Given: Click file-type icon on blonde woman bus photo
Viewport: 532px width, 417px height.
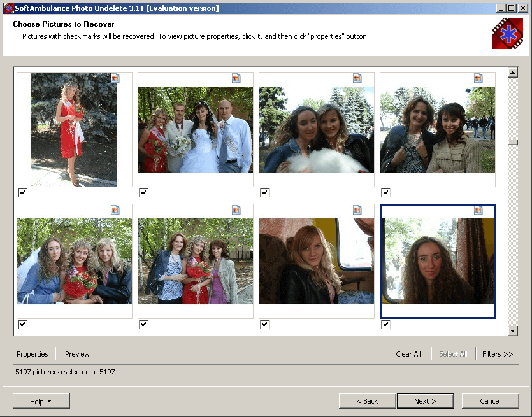Looking at the screenshot, I should [357, 210].
